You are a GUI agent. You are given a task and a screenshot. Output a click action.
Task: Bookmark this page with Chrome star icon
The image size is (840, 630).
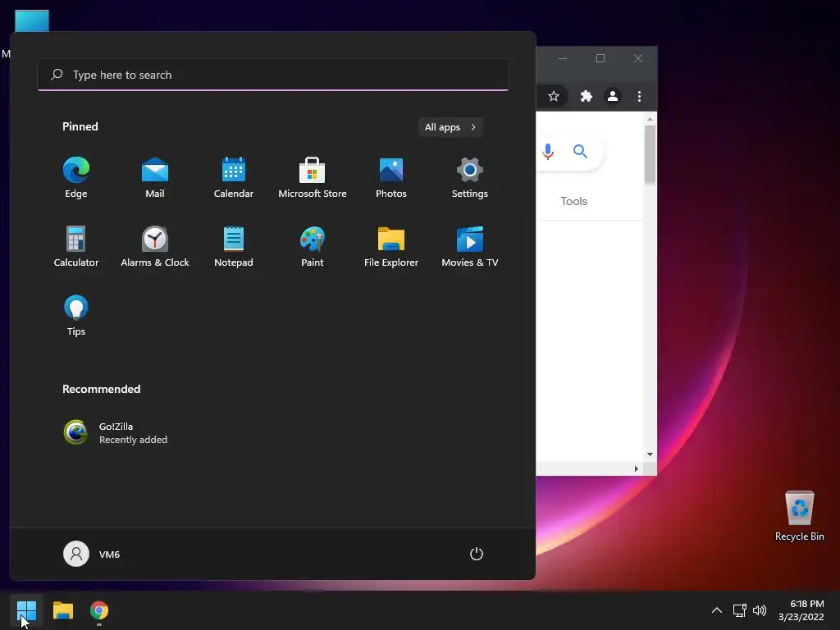pos(554,96)
